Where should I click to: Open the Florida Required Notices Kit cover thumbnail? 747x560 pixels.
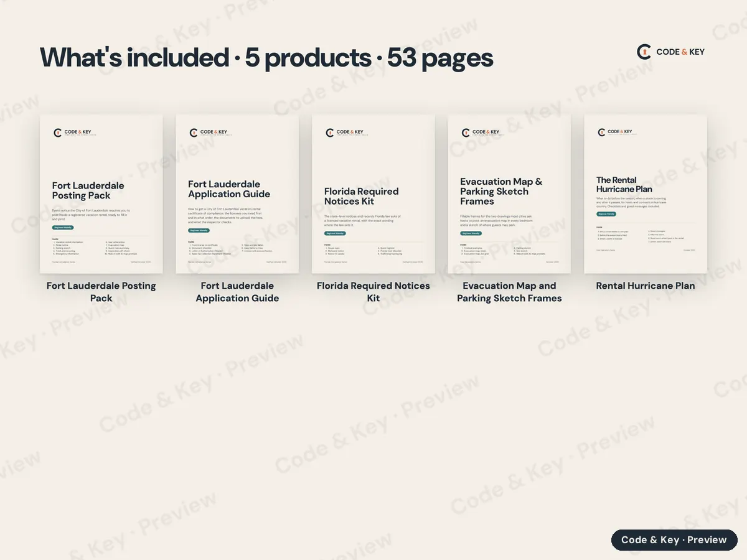coord(374,194)
